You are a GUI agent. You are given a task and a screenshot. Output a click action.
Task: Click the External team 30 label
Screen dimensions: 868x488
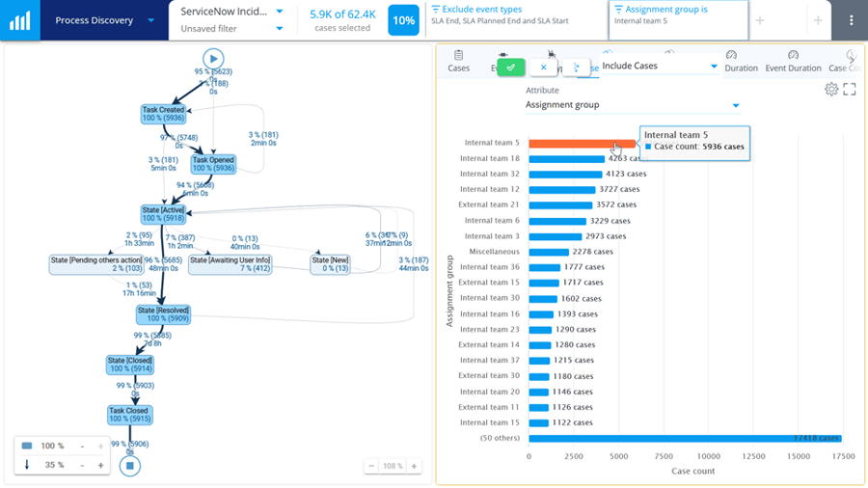click(489, 376)
